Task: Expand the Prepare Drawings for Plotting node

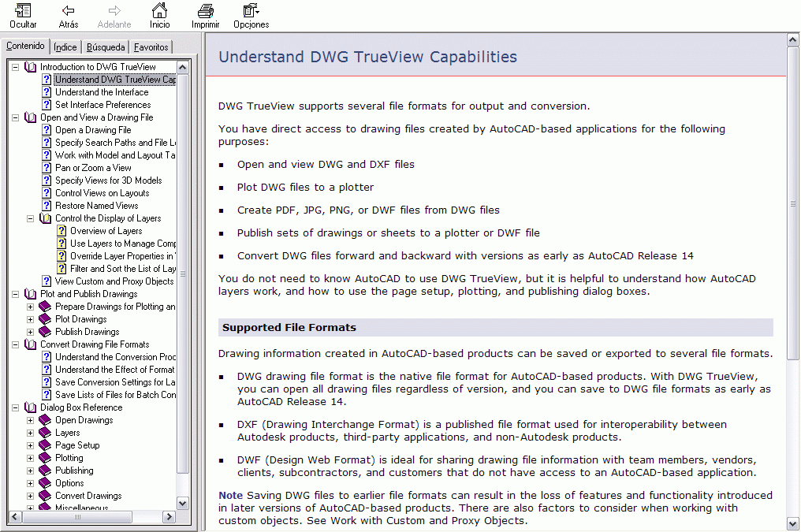Action: coord(30,307)
